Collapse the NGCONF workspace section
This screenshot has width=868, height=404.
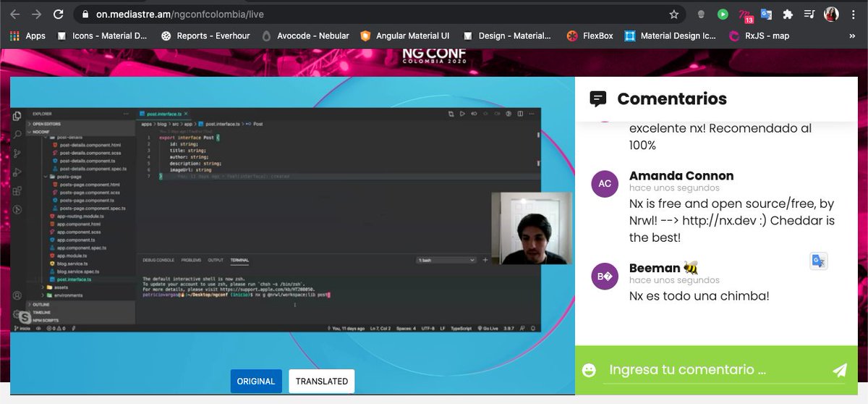81,132
